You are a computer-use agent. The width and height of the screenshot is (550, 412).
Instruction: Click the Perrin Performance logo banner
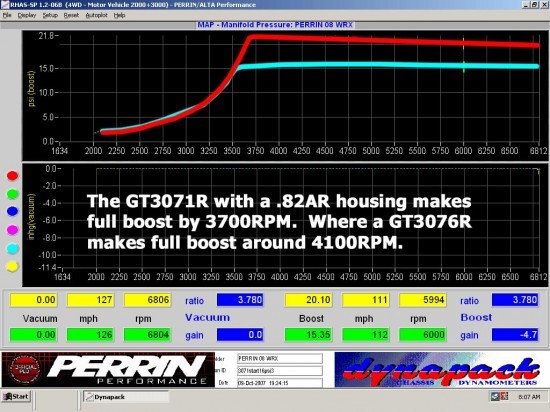pyautogui.click(x=108, y=370)
